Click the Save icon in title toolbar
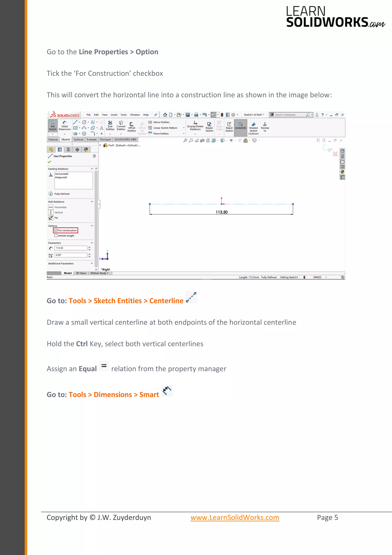Screen dimensions: 392x555 tap(188, 115)
